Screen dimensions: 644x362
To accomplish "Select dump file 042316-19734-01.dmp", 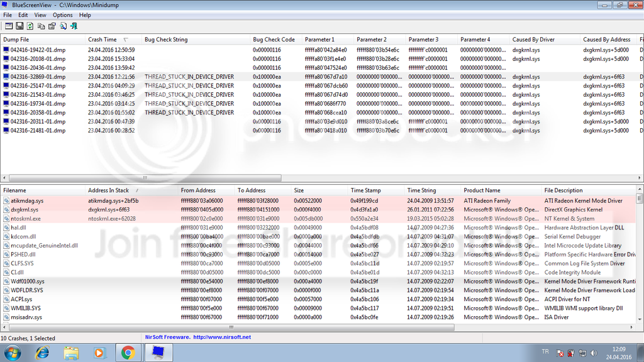I will click(38, 104).
